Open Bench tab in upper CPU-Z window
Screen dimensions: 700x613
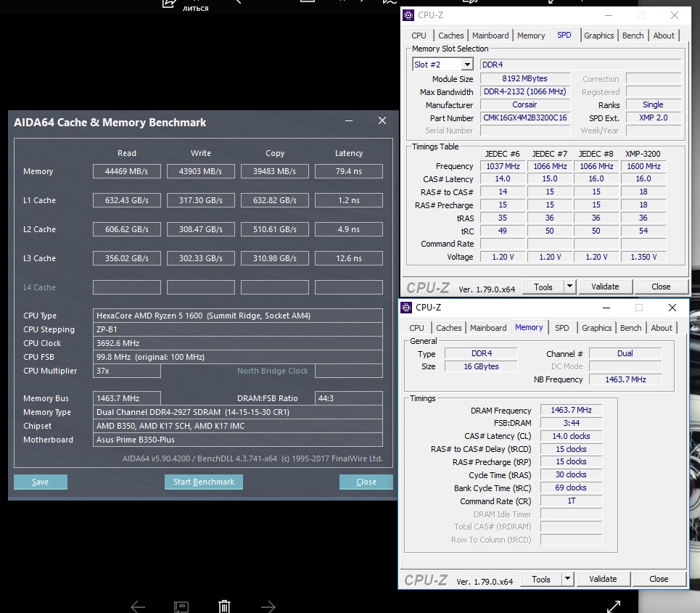[x=633, y=36]
